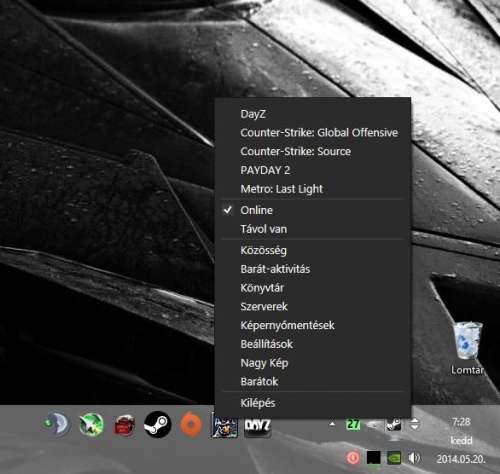Launch Counter-Strike: Source from menu
This screenshot has width=500, height=474.
312,151
